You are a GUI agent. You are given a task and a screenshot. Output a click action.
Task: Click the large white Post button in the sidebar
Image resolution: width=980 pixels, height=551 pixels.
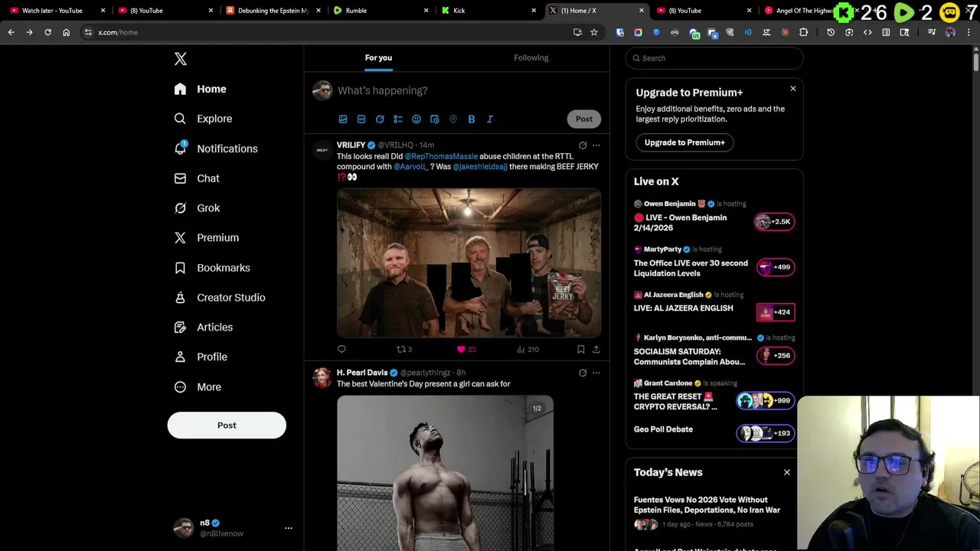click(227, 425)
